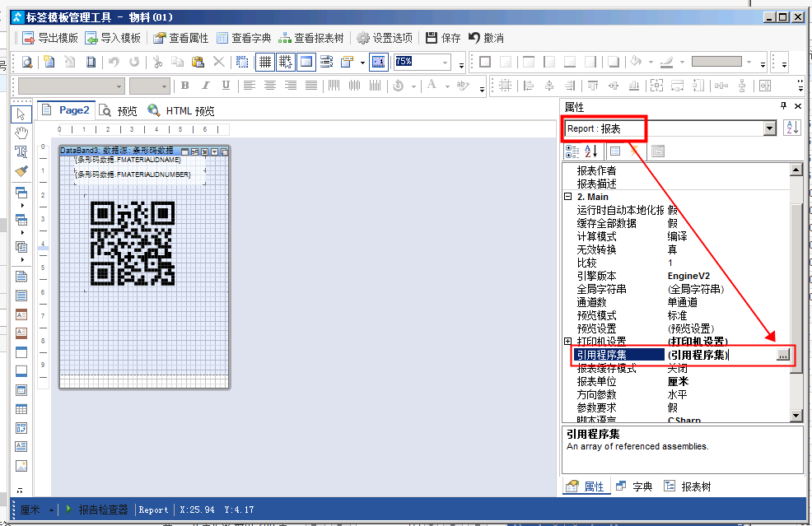
Task: Toggle the align to grid button
Action: click(285, 62)
